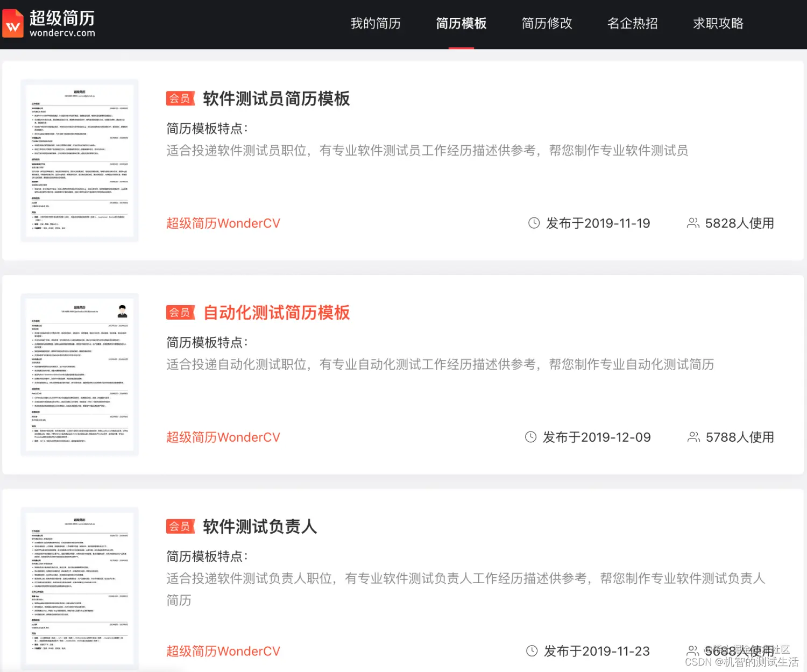Click the 软件测试负责人 template description text
The image size is (807, 672).
coord(465,589)
